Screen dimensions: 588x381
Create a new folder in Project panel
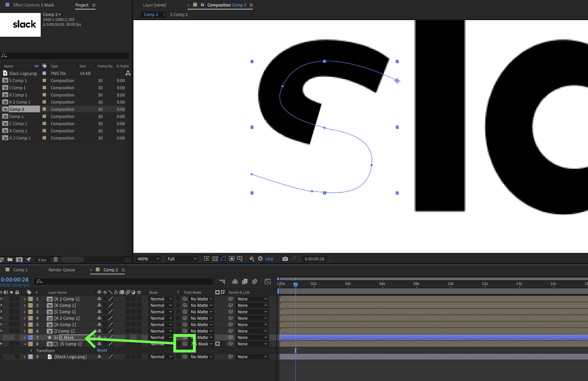(x=10, y=259)
